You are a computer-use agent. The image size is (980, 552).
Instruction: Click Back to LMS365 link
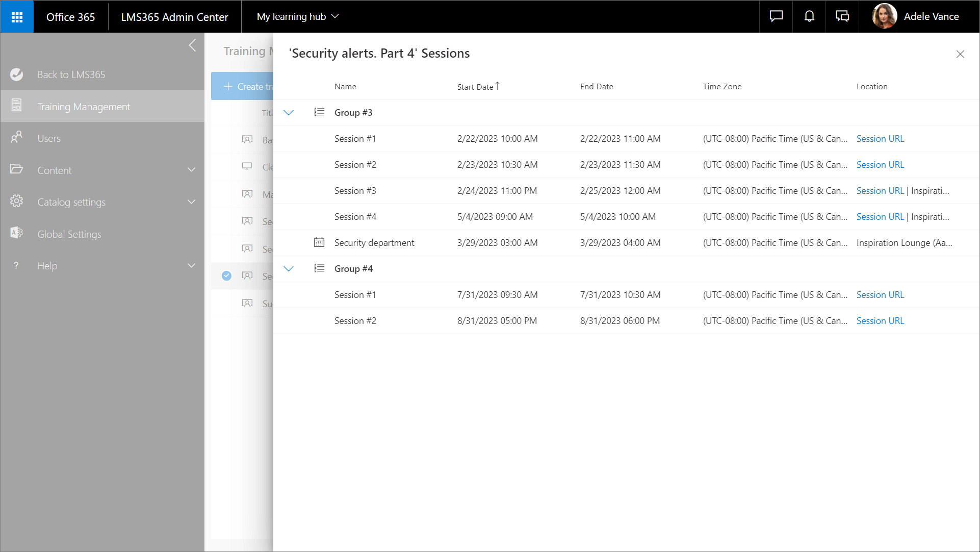click(x=71, y=74)
